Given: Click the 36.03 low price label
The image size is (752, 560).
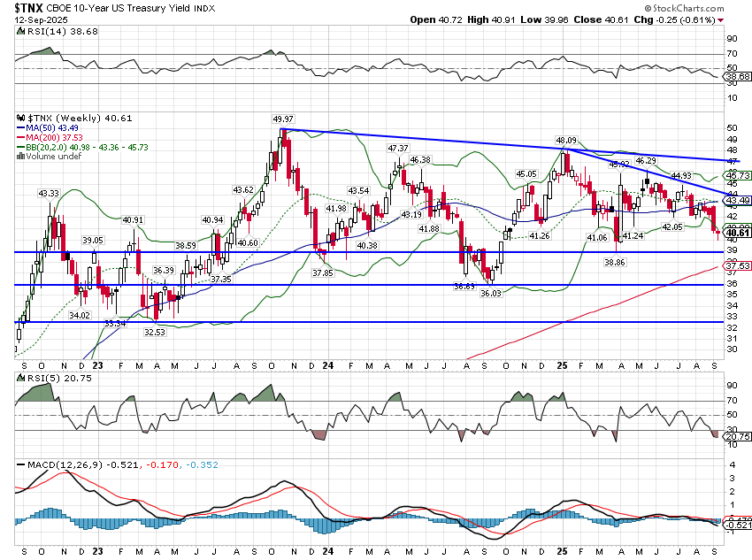Looking at the screenshot, I should (491, 293).
